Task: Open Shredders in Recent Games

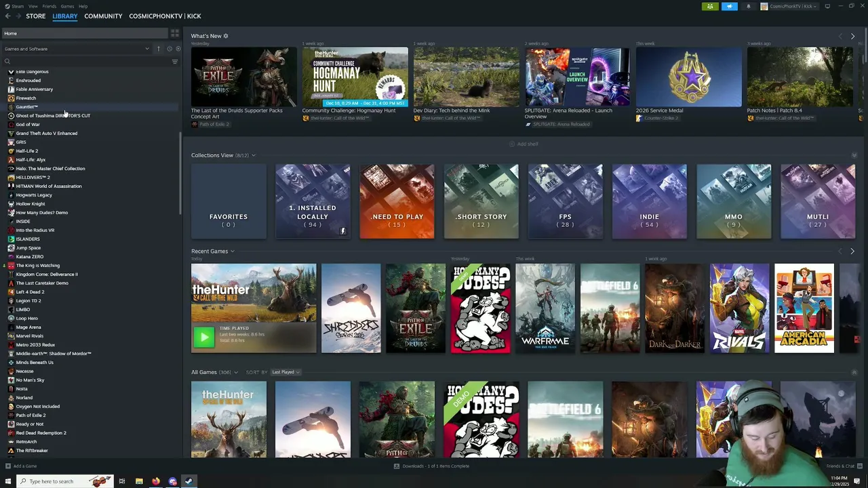Action: tap(351, 308)
